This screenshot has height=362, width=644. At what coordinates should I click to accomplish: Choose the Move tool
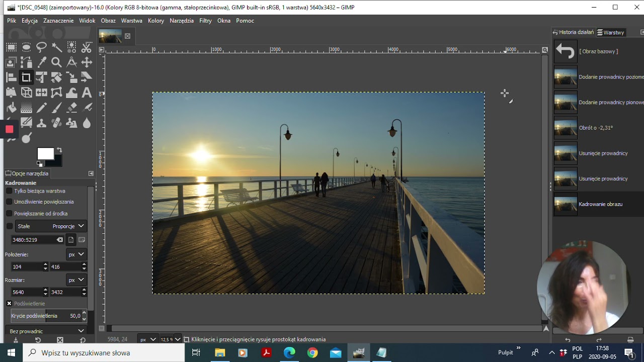pyautogui.click(x=87, y=62)
